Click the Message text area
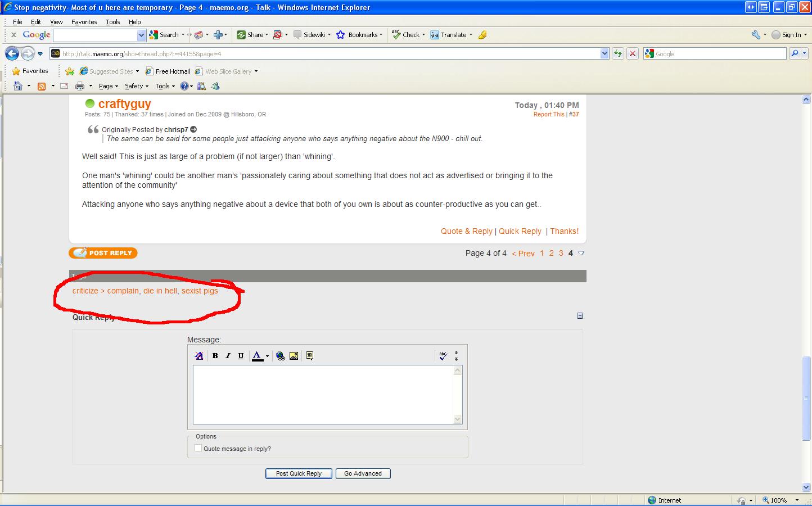Image resolution: width=812 pixels, height=506 pixels. pyautogui.click(x=323, y=394)
